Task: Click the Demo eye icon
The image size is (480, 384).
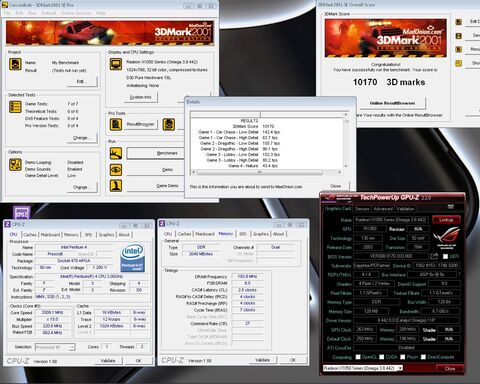Action: 116,170
